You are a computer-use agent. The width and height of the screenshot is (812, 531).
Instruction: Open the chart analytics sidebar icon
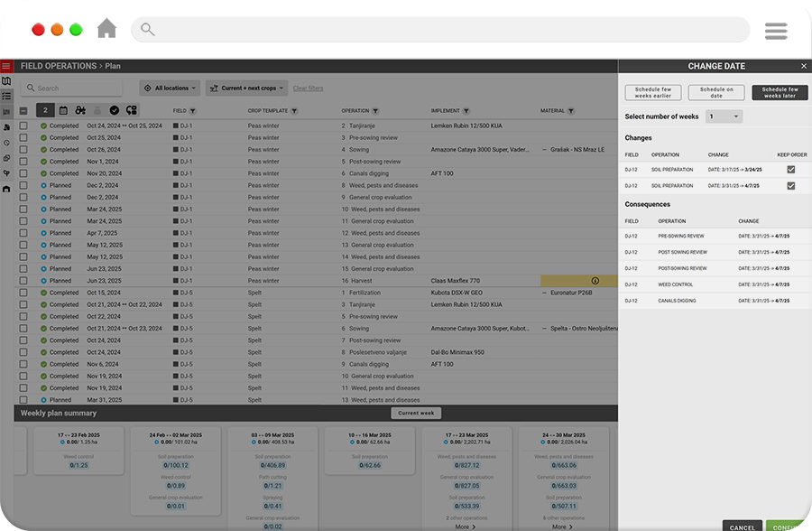coord(6,111)
